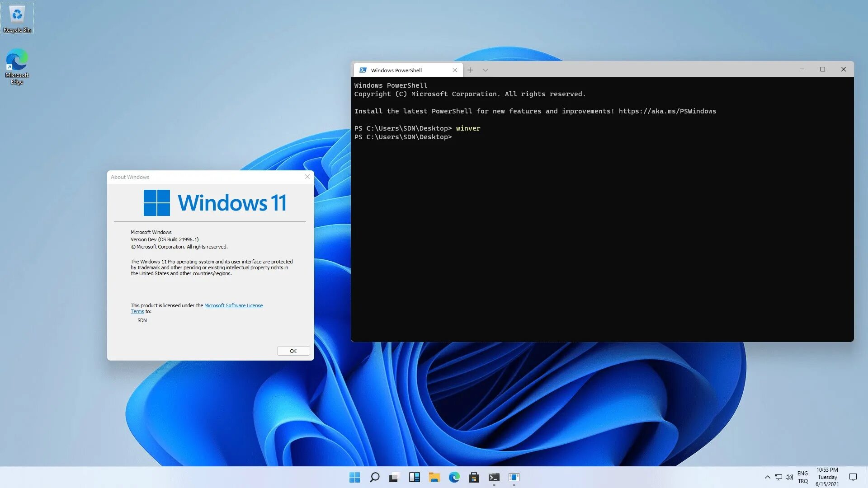The height and width of the screenshot is (488, 868).
Task: Click the Start button on the taskbar
Action: tap(355, 477)
